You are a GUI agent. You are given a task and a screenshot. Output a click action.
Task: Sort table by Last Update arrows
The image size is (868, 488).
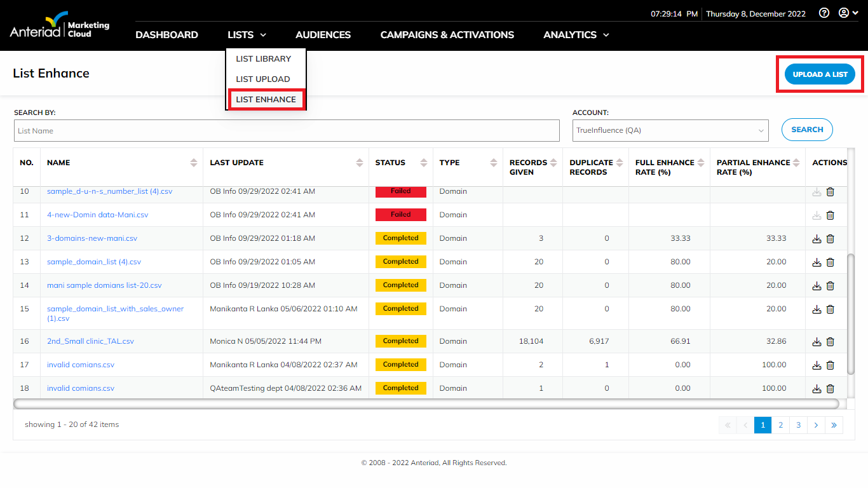click(x=360, y=163)
